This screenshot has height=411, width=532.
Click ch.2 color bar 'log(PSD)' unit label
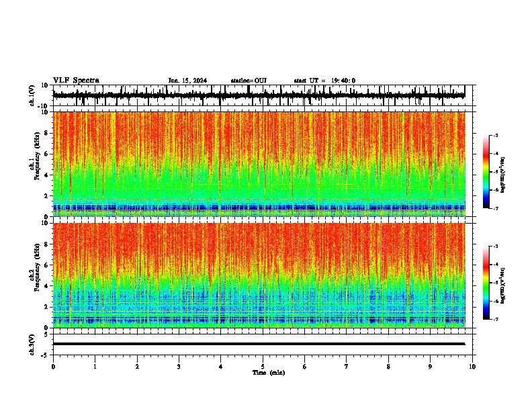coord(502,285)
